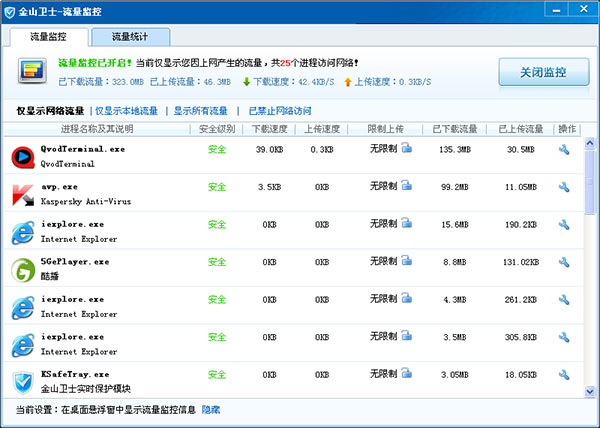Click QvodTerminal.exe process name
This screenshot has height=428, width=600.
coord(83,149)
